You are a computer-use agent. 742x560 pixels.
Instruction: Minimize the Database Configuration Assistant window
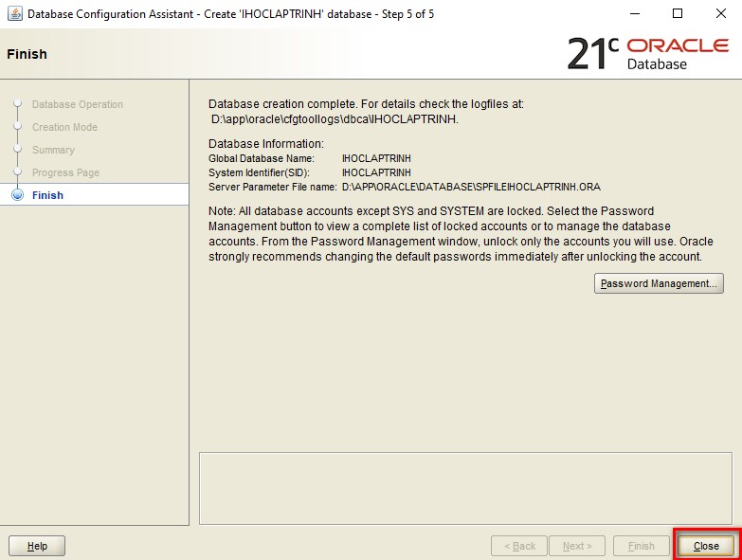tap(635, 13)
